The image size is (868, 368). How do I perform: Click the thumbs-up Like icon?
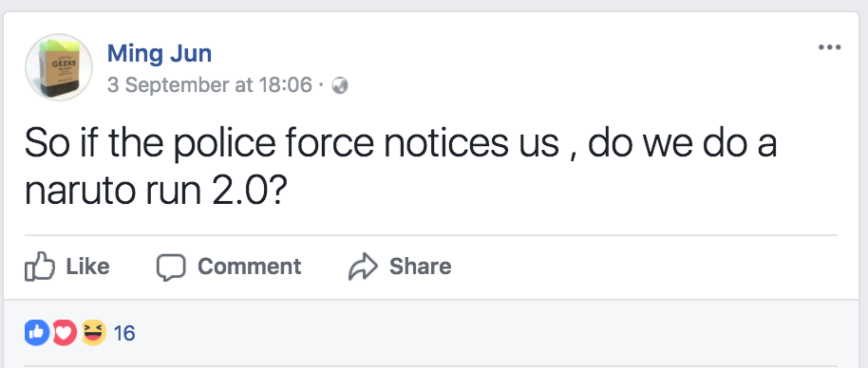point(40,267)
